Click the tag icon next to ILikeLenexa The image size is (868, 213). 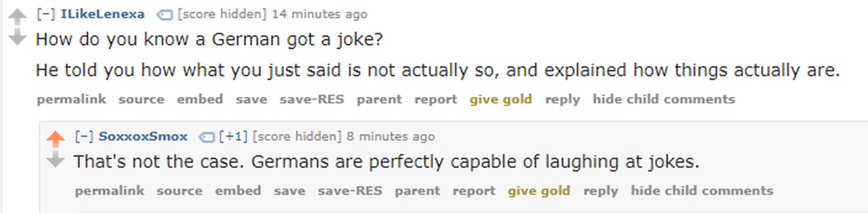pos(164,15)
